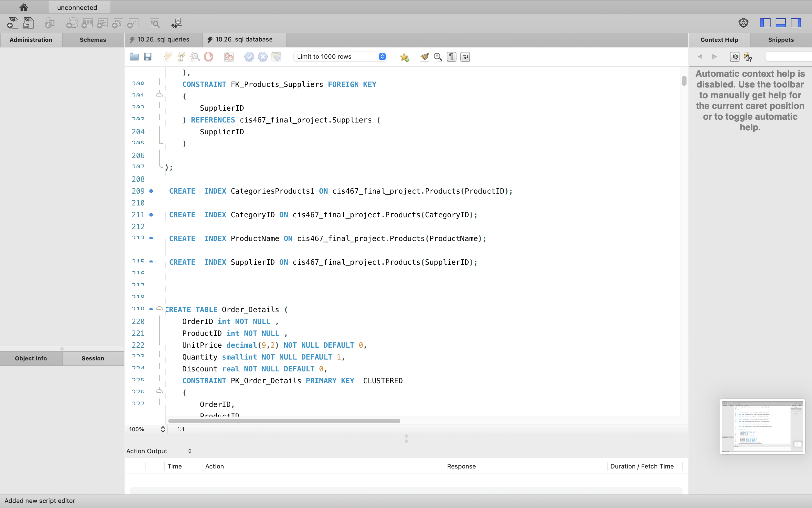Create new stored procedure icon
Image resolution: width=812 pixels, height=508 pixels.
(x=118, y=23)
